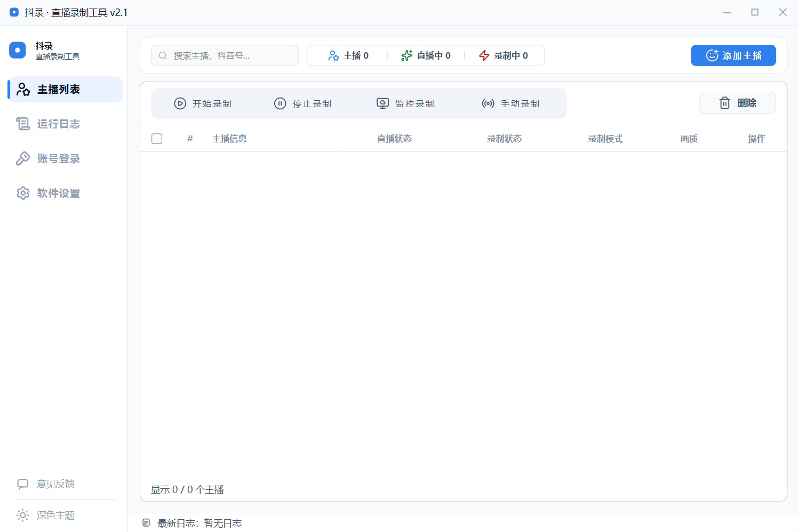Screen dimensions: 799x532
Task: Open 意见反馈 feedback link
Action: point(46,484)
